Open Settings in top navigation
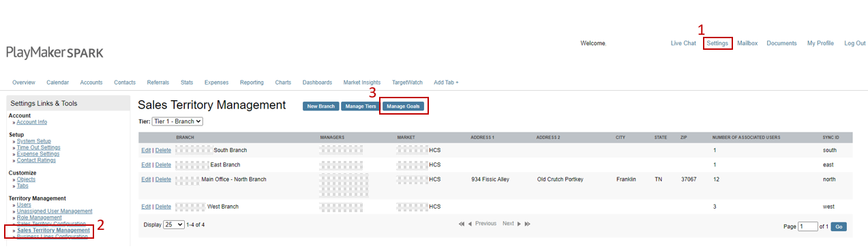 pos(717,43)
